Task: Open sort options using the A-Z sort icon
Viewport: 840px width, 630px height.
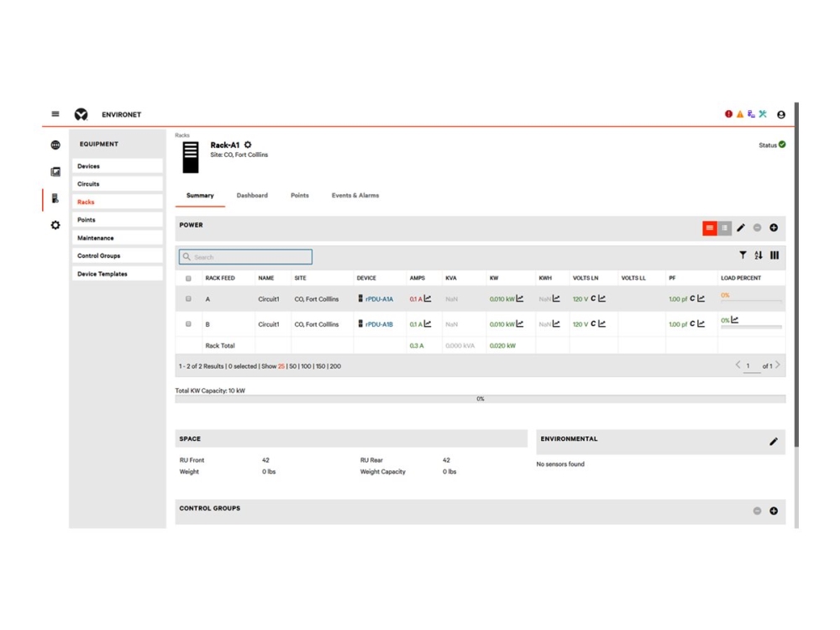Action: [757, 255]
